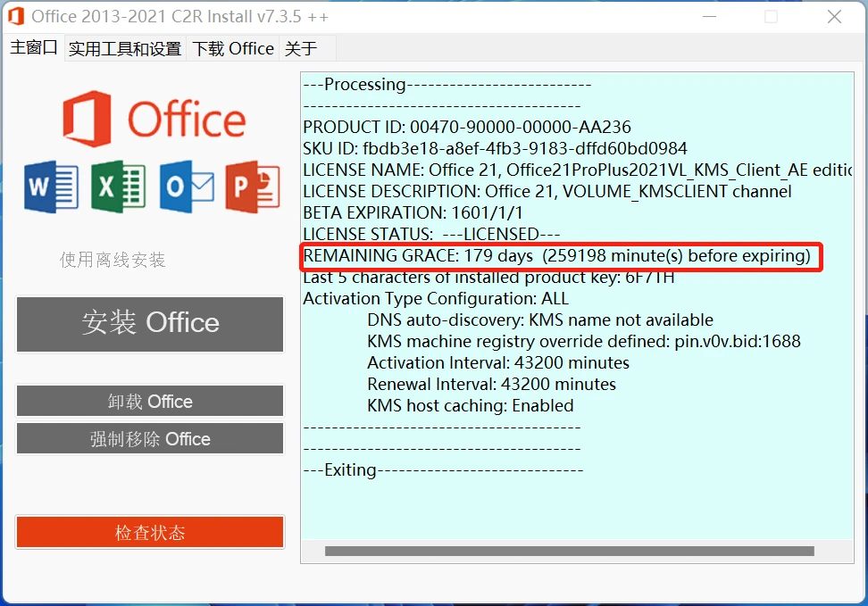
Task: Click the Word icon
Action: 51,187
